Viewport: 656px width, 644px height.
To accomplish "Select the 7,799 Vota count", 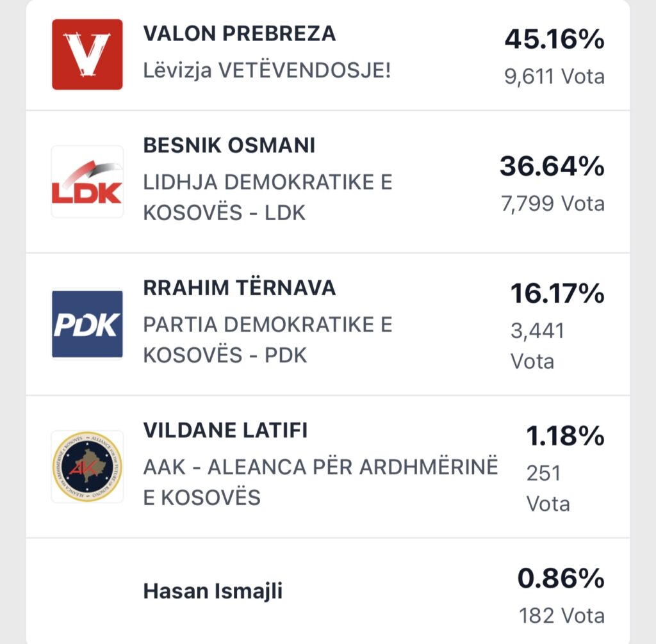I will (552, 204).
